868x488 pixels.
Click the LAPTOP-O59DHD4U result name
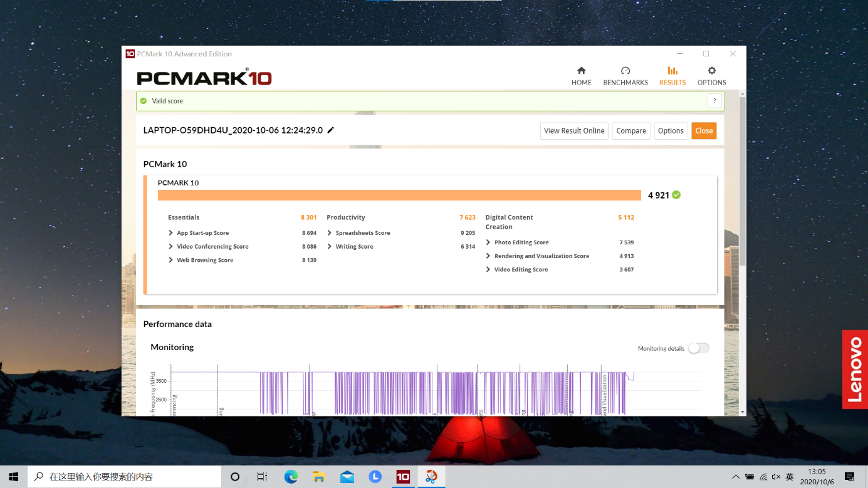pyautogui.click(x=233, y=130)
